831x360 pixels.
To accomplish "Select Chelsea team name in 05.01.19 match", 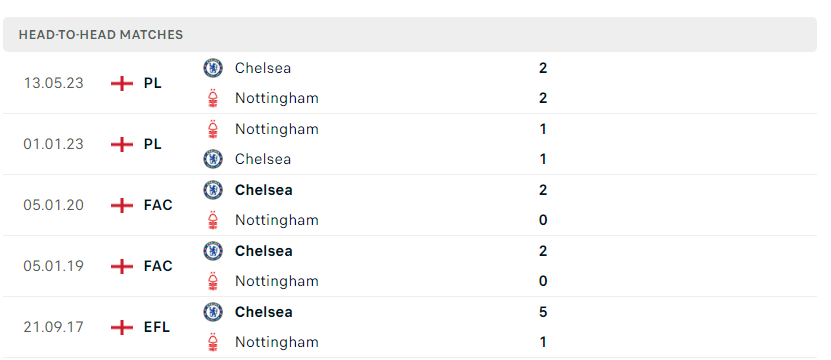I will click(263, 251).
